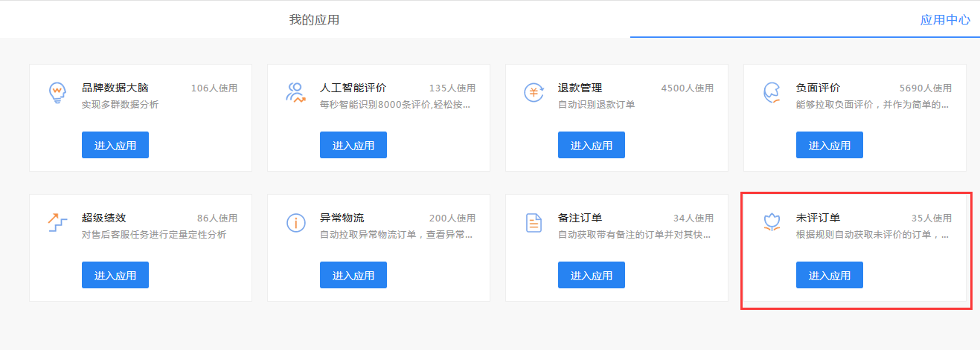The height and width of the screenshot is (350, 980).
Task: Enter the 超级绩效 application
Action: pos(115,276)
